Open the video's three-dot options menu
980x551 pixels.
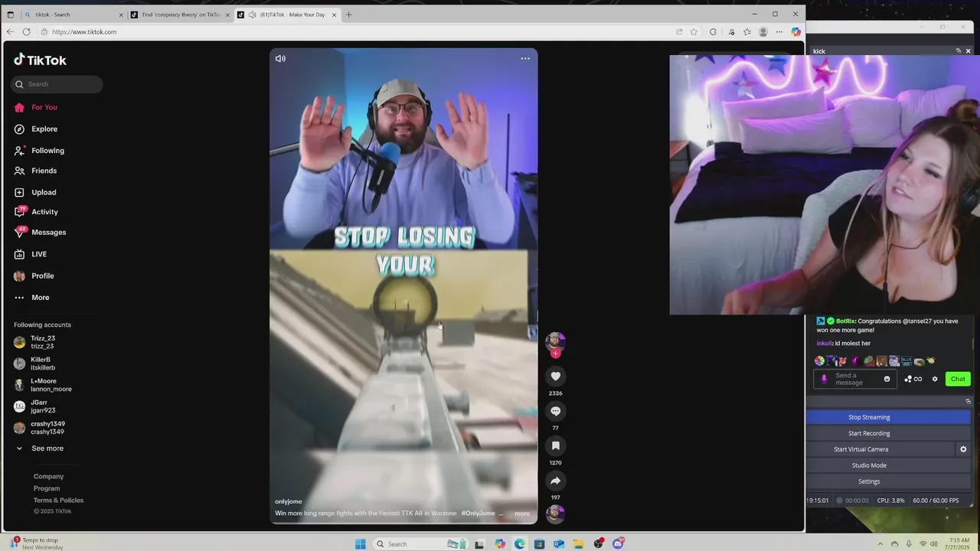(x=525, y=58)
